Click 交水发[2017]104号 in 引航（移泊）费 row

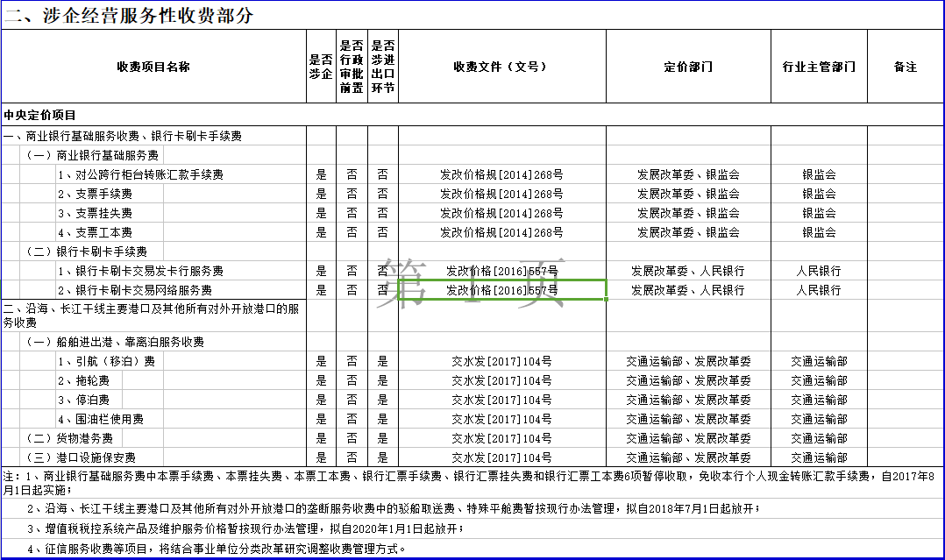click(x=502, y=362)
